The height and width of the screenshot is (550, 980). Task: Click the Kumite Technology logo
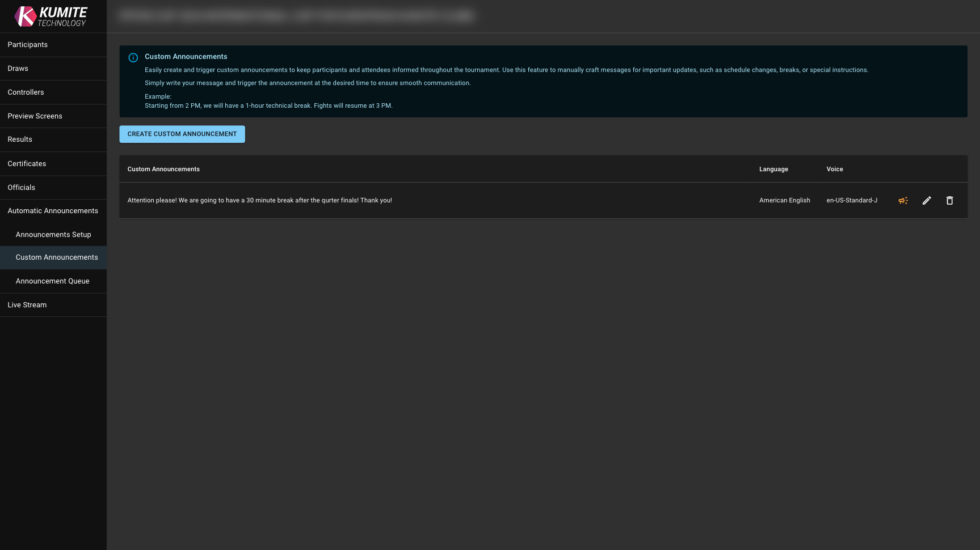(51, 16)
